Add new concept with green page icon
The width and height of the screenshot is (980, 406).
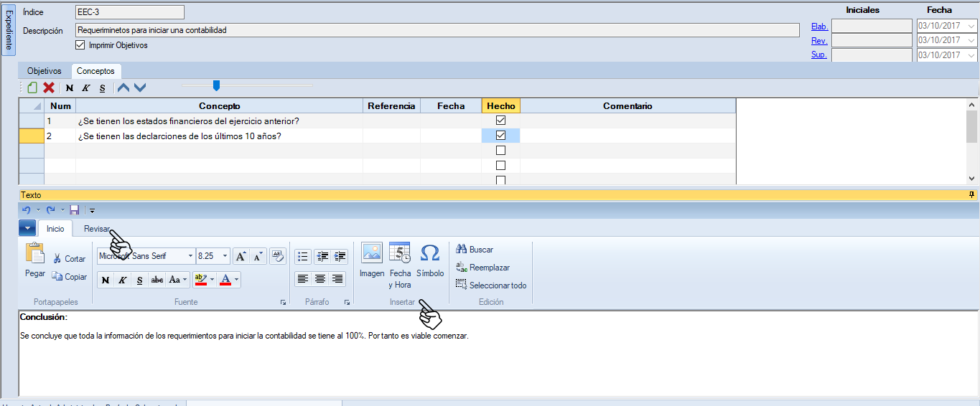pyautogui.click(x=32, y=88)
